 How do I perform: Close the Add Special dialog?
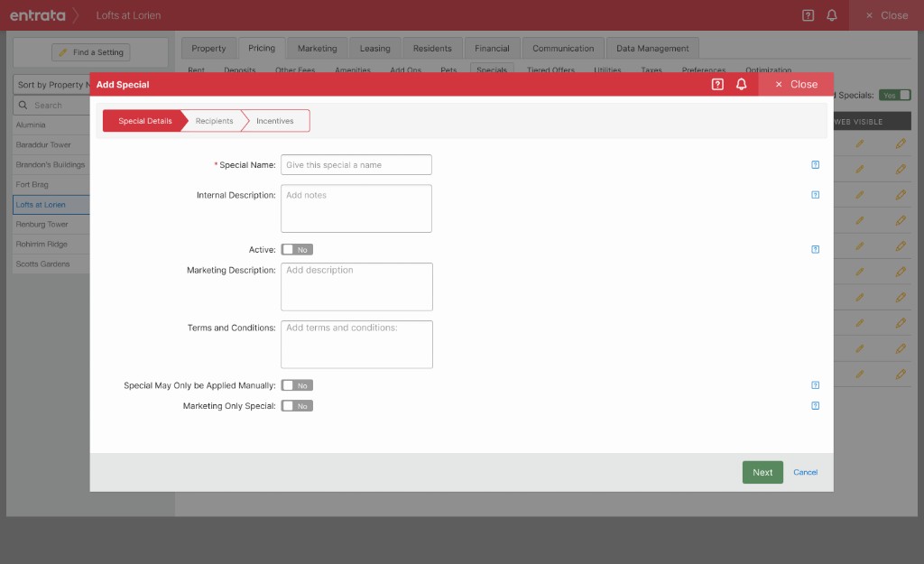(x=796, y=84)
